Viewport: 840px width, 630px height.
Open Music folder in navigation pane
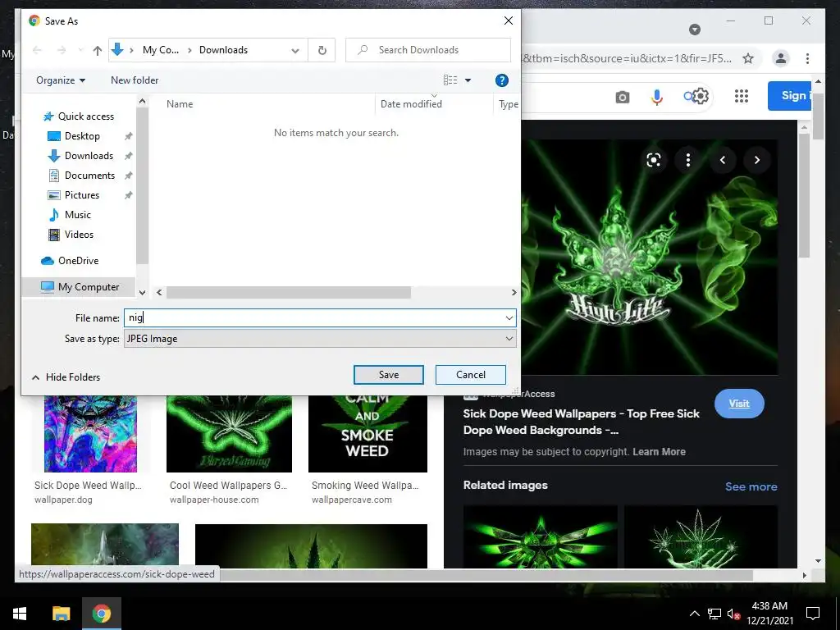click(x=77, y=215)
